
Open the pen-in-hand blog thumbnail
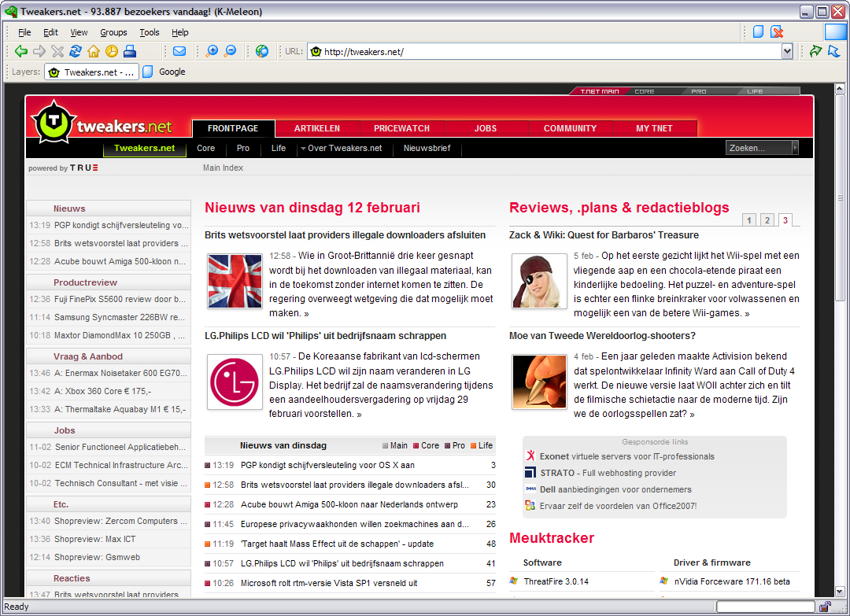tap(539, 382)
